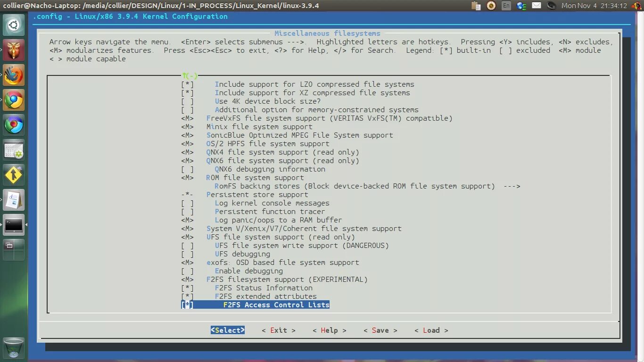Select Log panic/oops to a RAM buffer
The height and width of the screenshot is (362, 644).
coord(262,220)
